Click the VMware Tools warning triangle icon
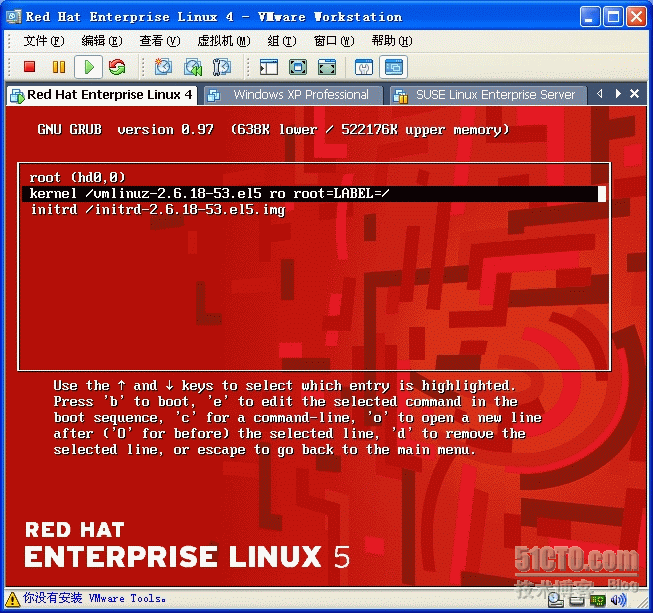The image size is (653, 613). click(x=12, y=599)
